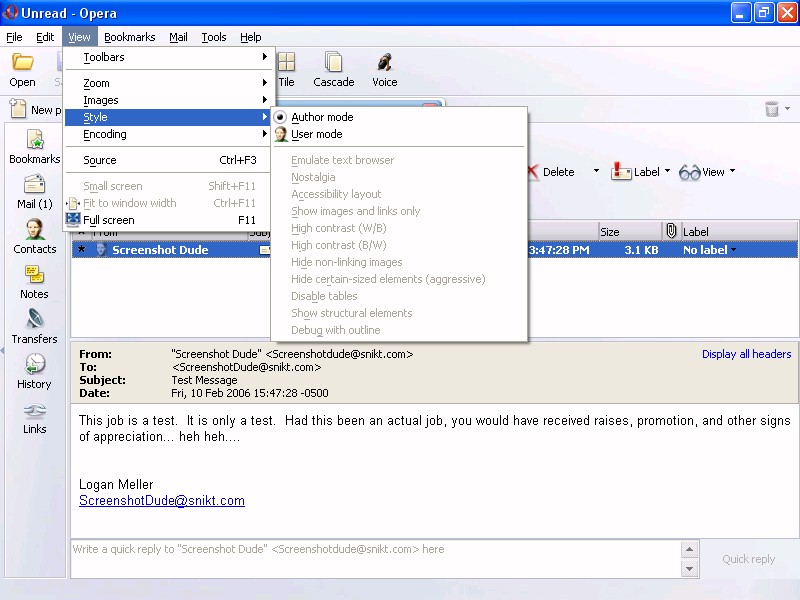Open the Links panel icon

[34, 416]
